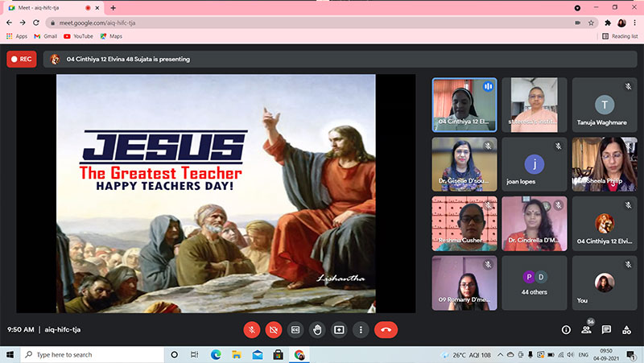
Task: Click the Present now button
Action: [339, 330]
